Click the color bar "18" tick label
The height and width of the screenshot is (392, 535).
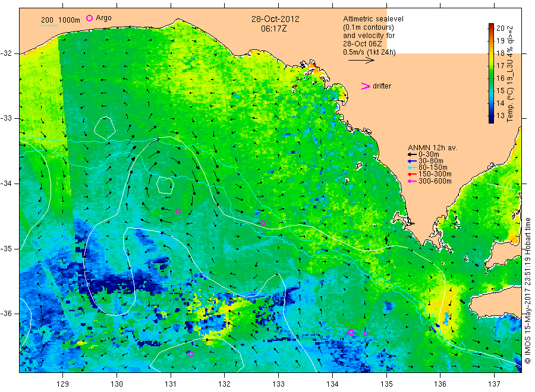[x=500, y=53]
